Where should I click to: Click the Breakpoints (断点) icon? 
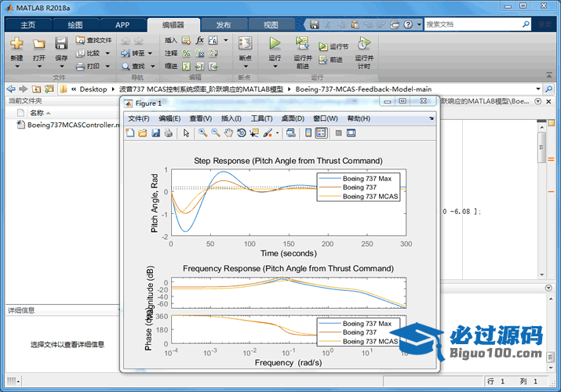(x=245, y=44)
